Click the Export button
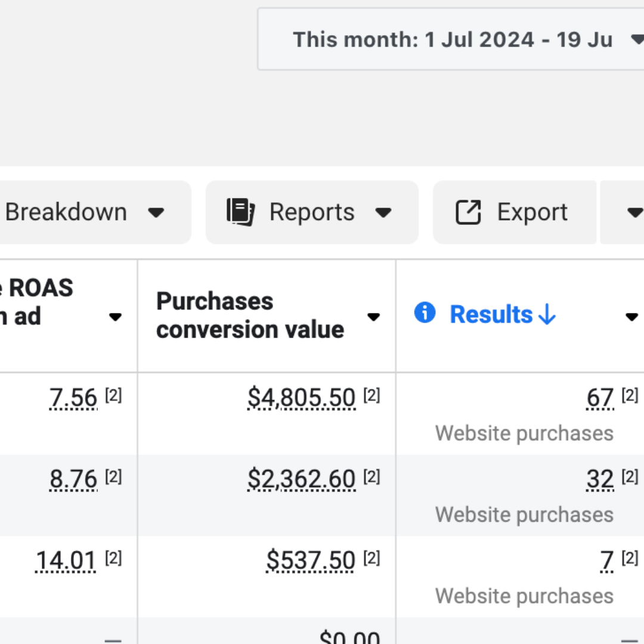 tap(514, 212)
